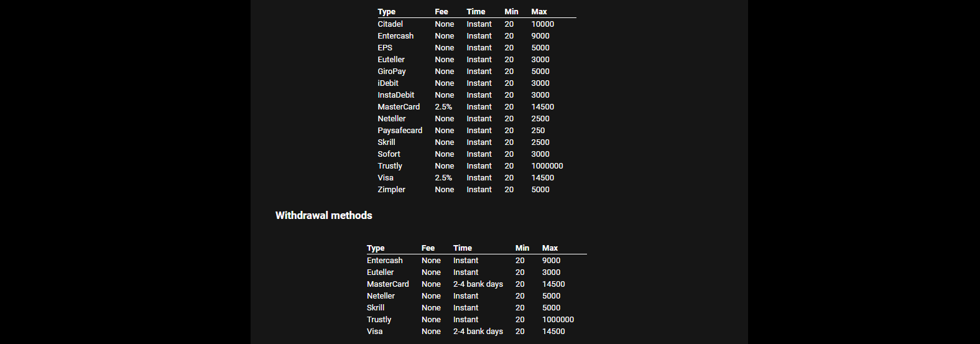The height and width of the screenshot is (344, 980).
Task: Click the Zimpler deposit method
Action: (391, 190)
